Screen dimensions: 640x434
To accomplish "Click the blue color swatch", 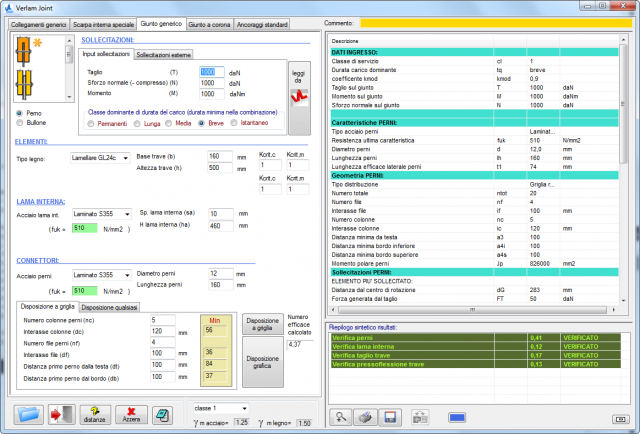I will click(456, 416).
